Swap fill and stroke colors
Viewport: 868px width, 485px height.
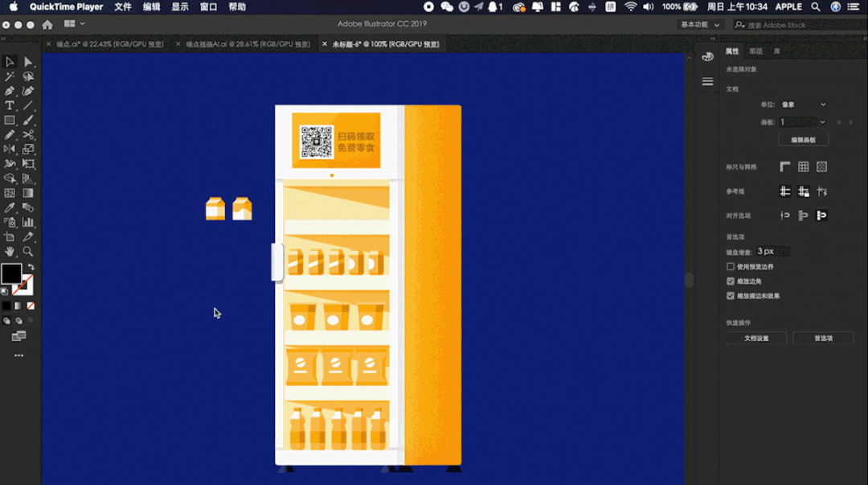point(31,266)
